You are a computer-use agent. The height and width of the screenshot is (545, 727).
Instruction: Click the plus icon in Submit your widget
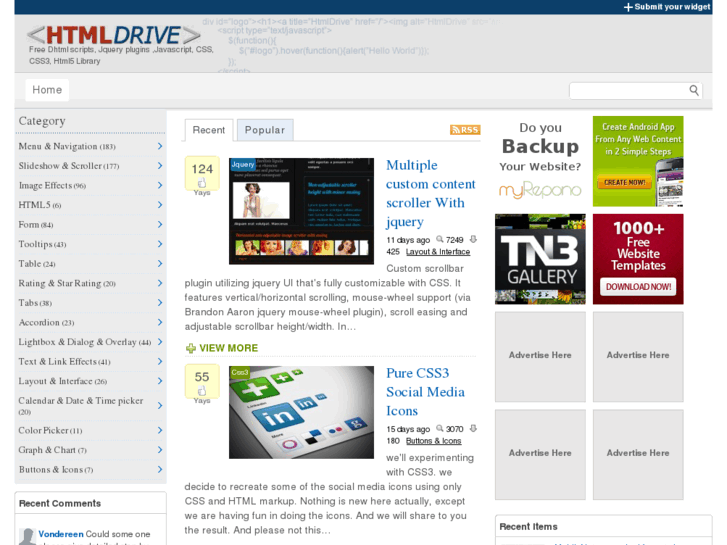coord(628,7)
